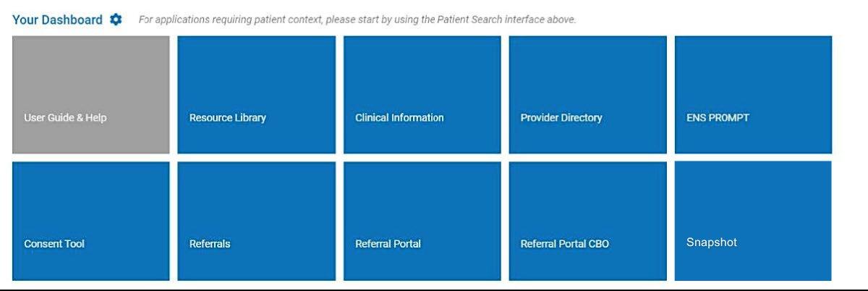Launch the ENS PROMPT tile
The width and height of the screenshot is (868, 291).
point(753,95)
